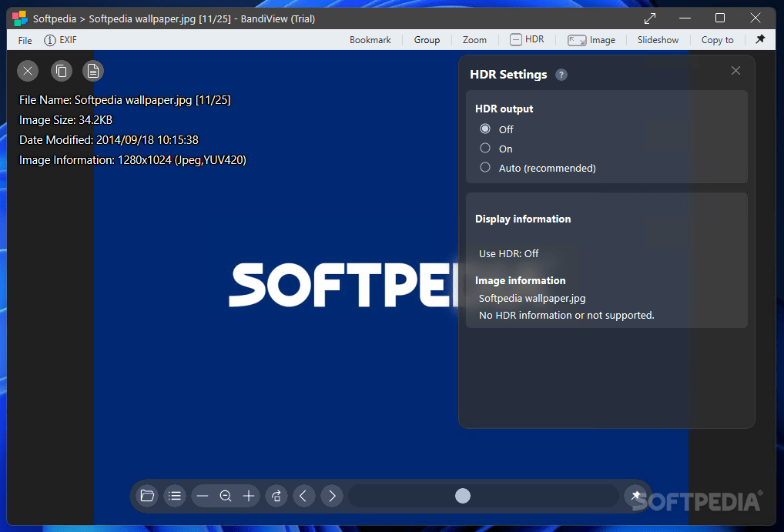Choose Auto (recommended) HDR output
The image size is (784, 532).
point(485,168)
